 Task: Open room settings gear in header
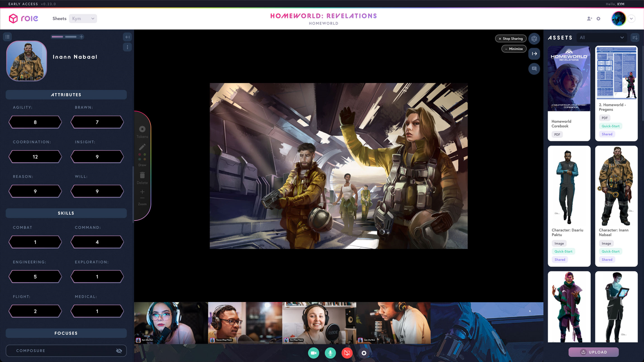tap(598, 19)
